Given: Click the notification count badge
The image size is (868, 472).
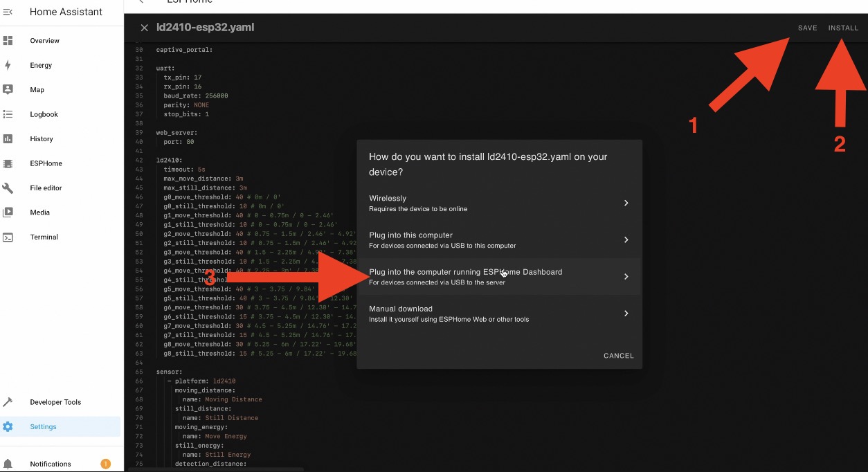Looking at the screenshot, I should (x=105, y=464).
